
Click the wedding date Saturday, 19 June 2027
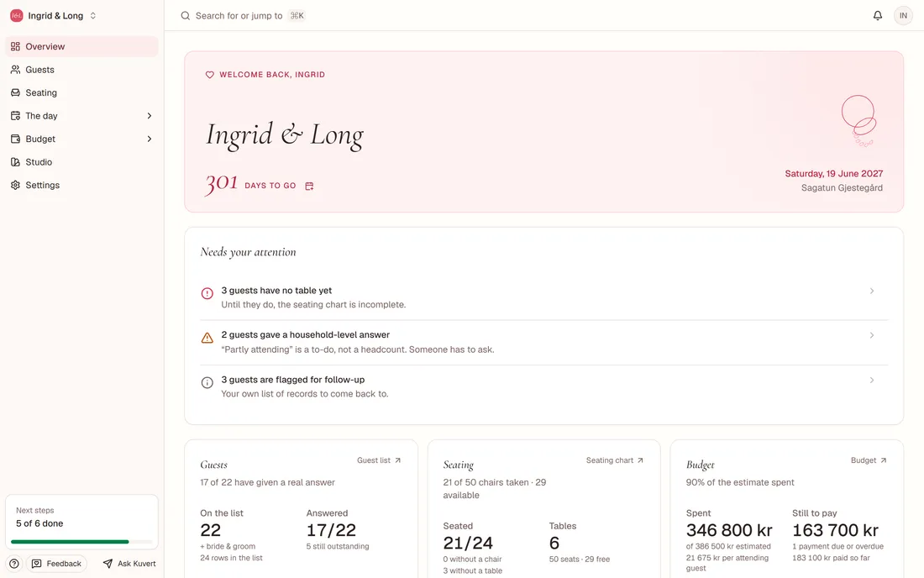coord(834,173)
